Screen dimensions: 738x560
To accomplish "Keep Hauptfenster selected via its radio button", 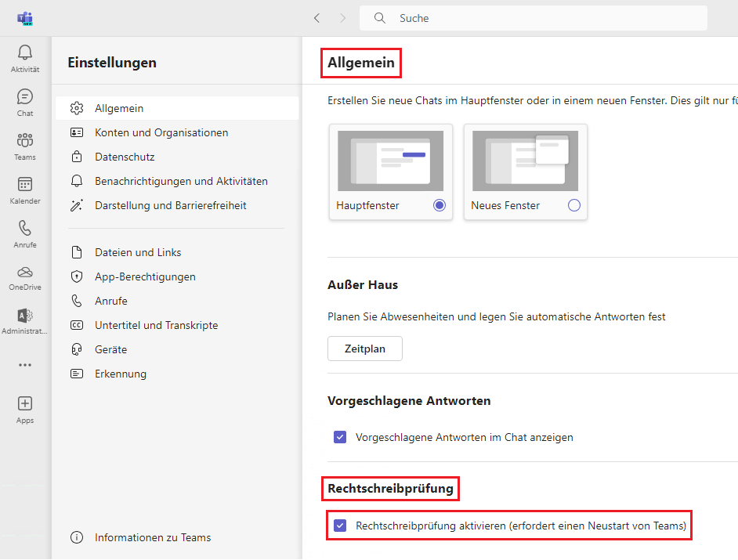I will [x=439, y=204].
